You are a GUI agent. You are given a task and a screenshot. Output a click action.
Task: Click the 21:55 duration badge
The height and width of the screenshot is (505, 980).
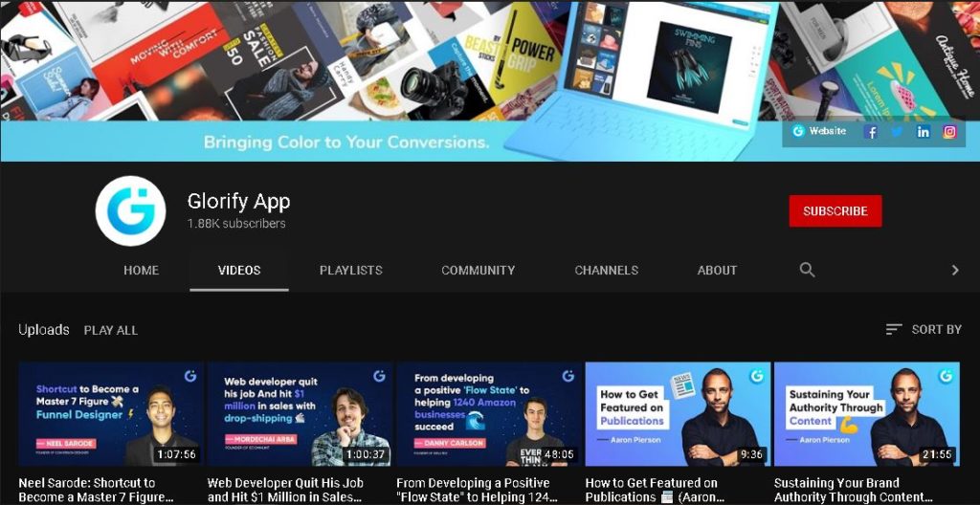point(938,454)
